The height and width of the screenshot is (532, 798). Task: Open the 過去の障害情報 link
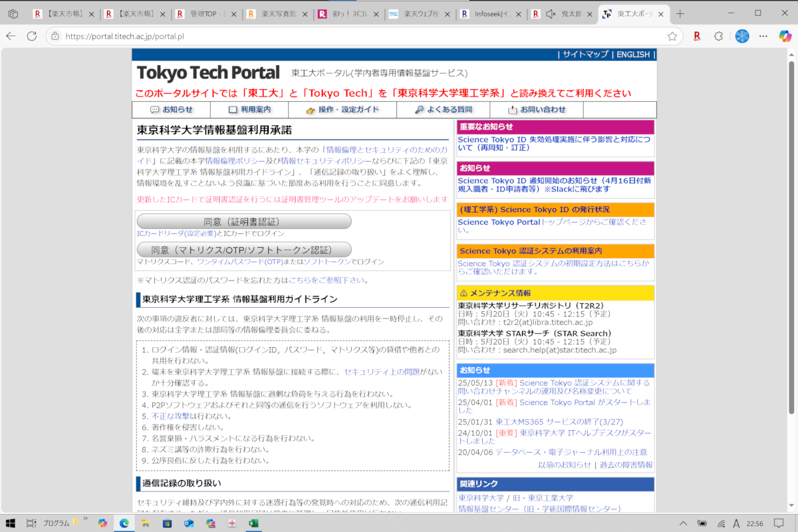(626, 465)
